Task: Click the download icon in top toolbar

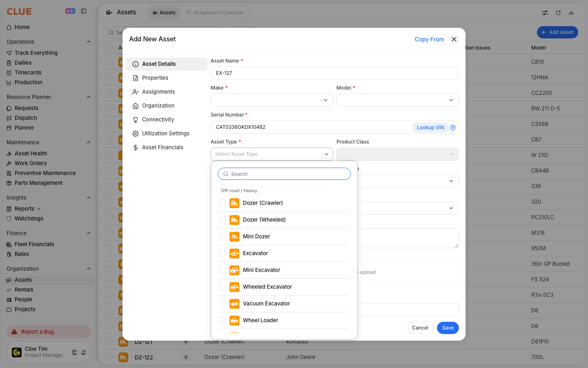Action: pyautogui.click(x=571, y=13)
